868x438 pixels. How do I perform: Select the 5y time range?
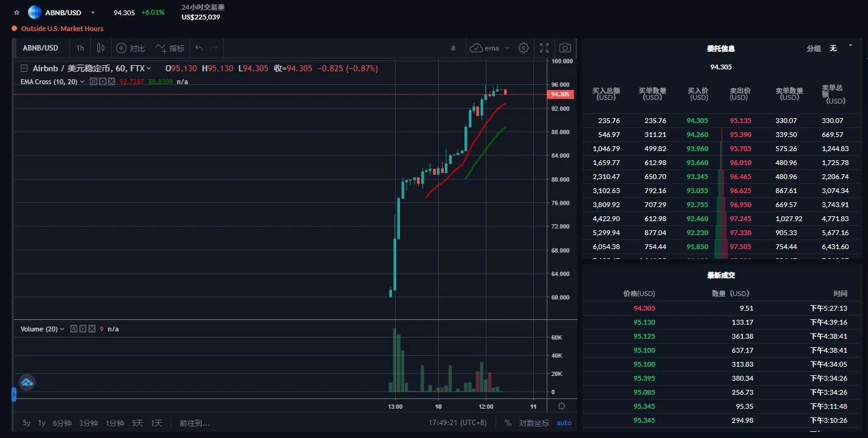pos(27,423)
